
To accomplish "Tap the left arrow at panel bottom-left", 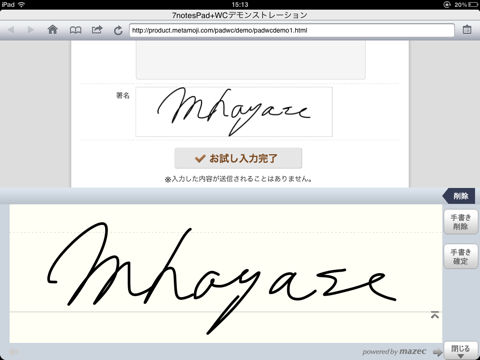I will [14, 352].
